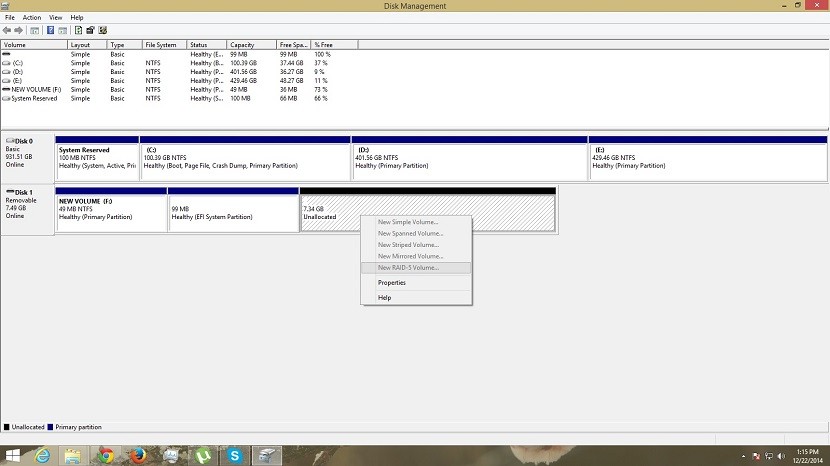Sort by the Type column header
Viewport: 830px width, 466px height.
pos(124,45)
